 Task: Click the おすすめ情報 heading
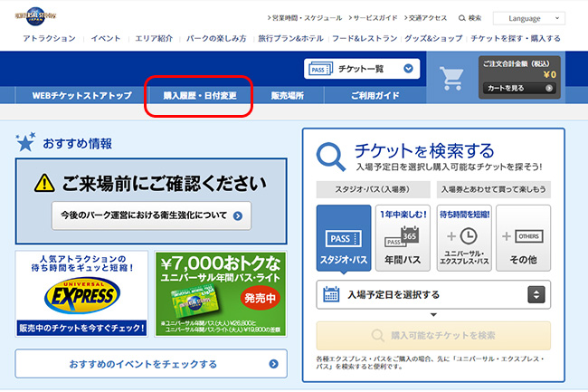(x=77, y=143)
